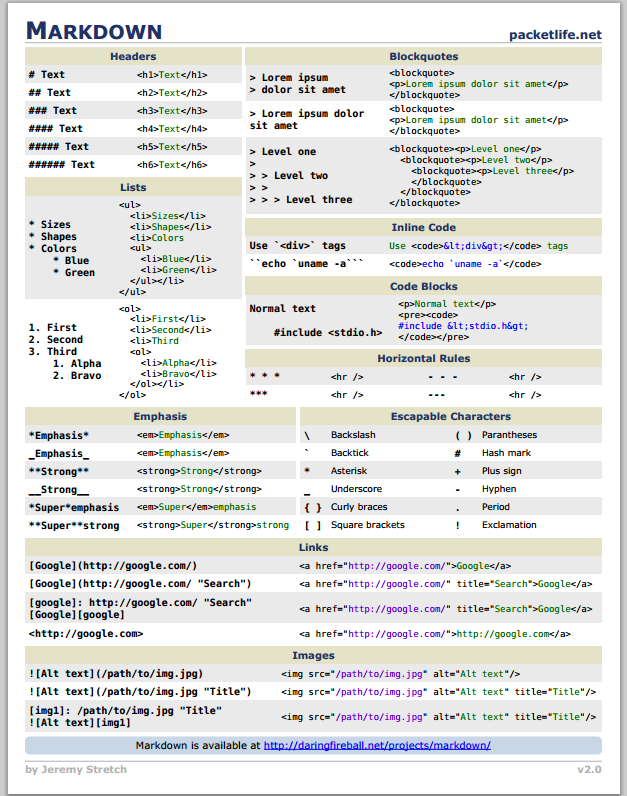Click the '2. Bravo' nested ordered item
Viewport: 627px width, 796px height.
pos(77,376)
